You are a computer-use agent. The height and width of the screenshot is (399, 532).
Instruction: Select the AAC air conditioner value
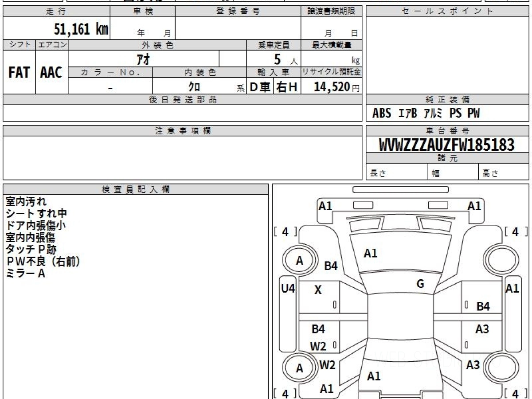pyautogui.click(x=51, y=73)
